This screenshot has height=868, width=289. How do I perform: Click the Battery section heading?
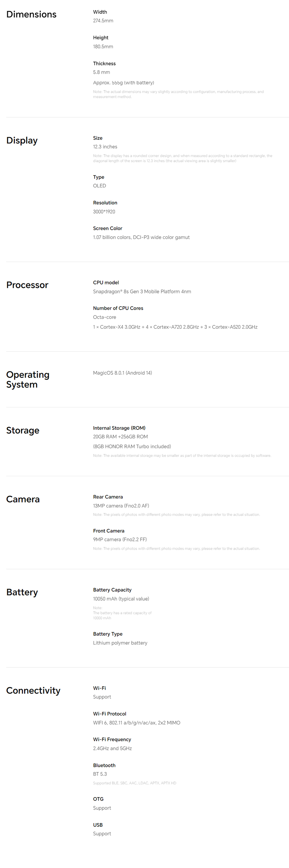pyautogui.click(x=22, y=592)
